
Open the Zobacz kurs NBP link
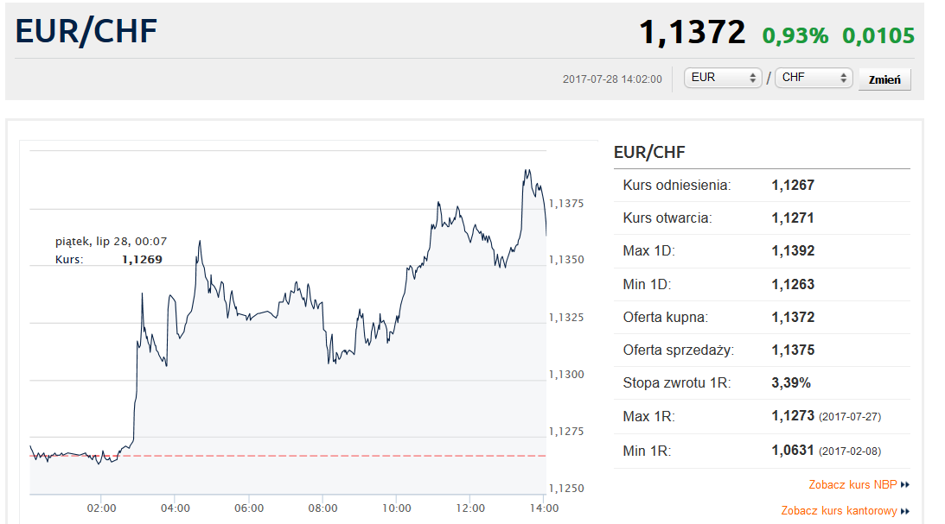853,485
